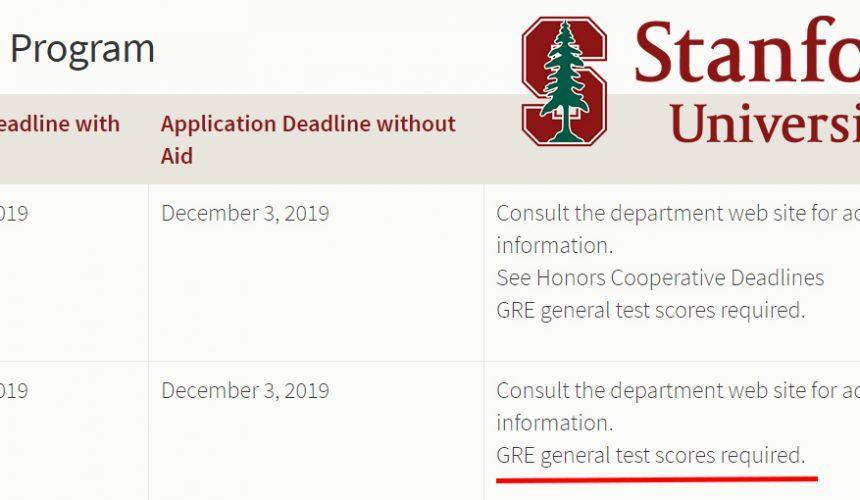Click first row GRE general test scores text
The image size is (860, 500).
pyautogui.click(x=650, y=310)
